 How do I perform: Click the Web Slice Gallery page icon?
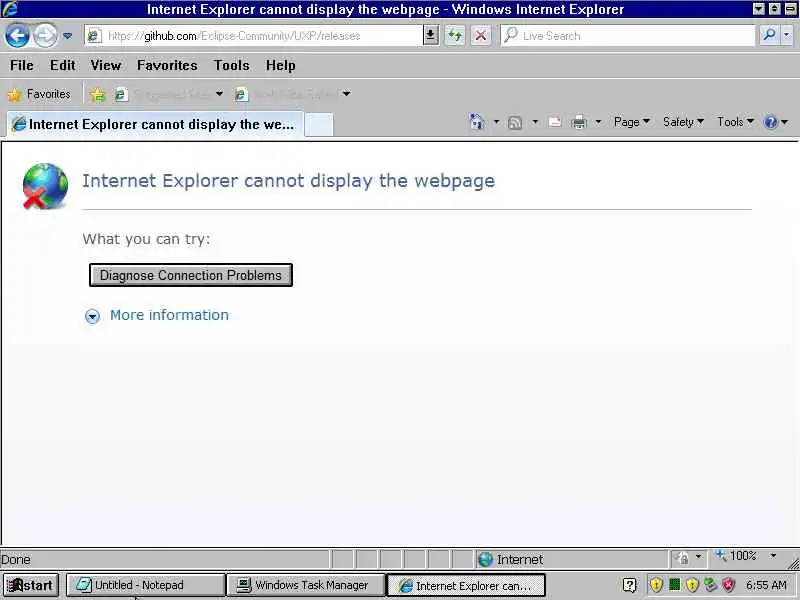coord(241,94)
